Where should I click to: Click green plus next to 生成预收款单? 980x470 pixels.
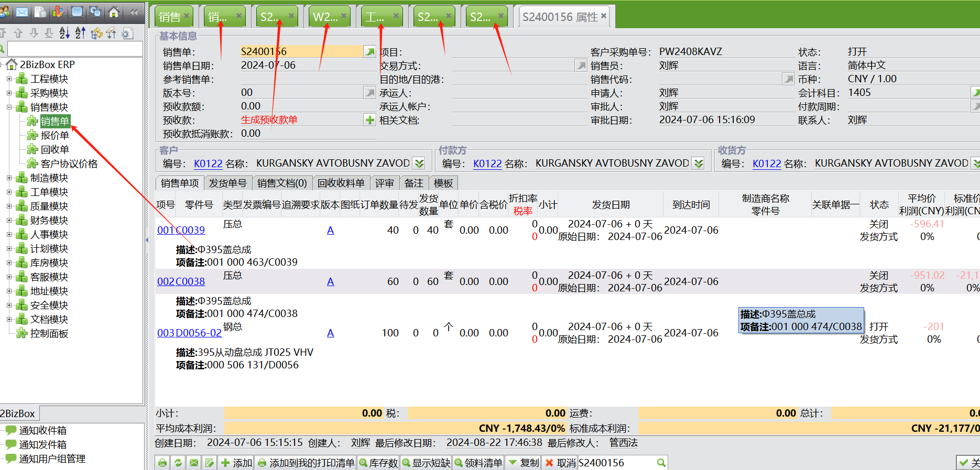(370, 120)
